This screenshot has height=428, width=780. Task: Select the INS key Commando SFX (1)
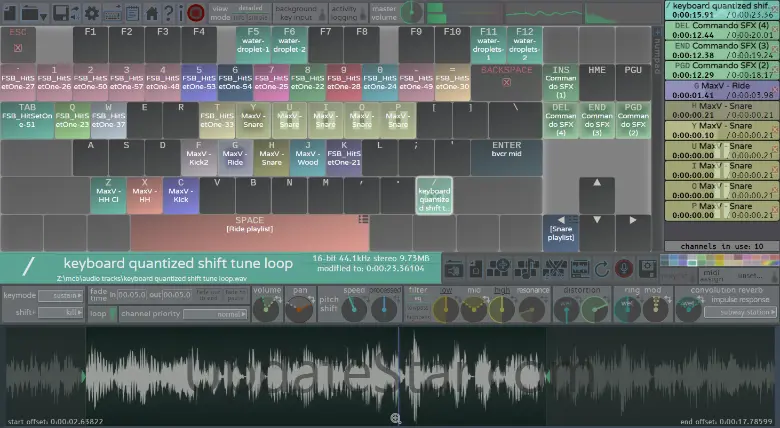pos(561,82)
